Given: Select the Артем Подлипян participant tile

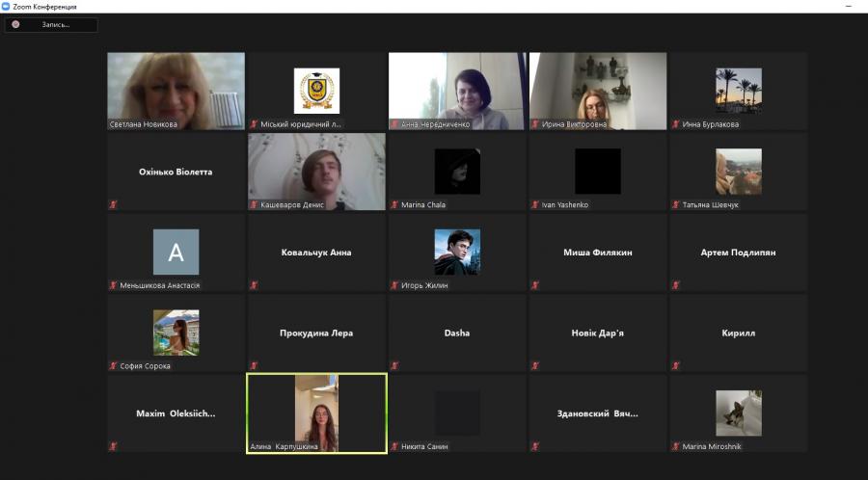Looking at the screenshot, I should (x=739, y=253).
